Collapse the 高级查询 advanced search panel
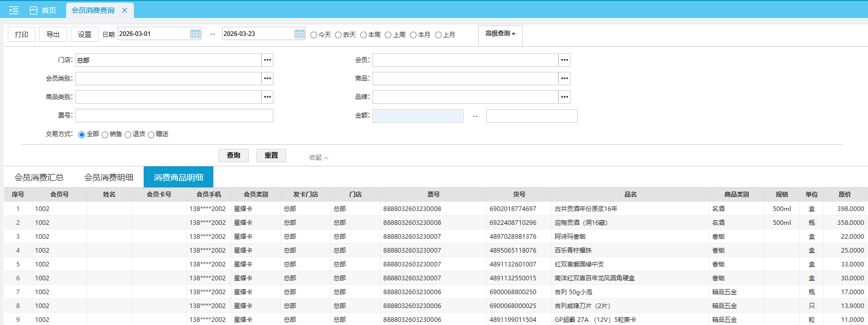The height and width of the screenshot is (325, 868). (x=500, y=33)
